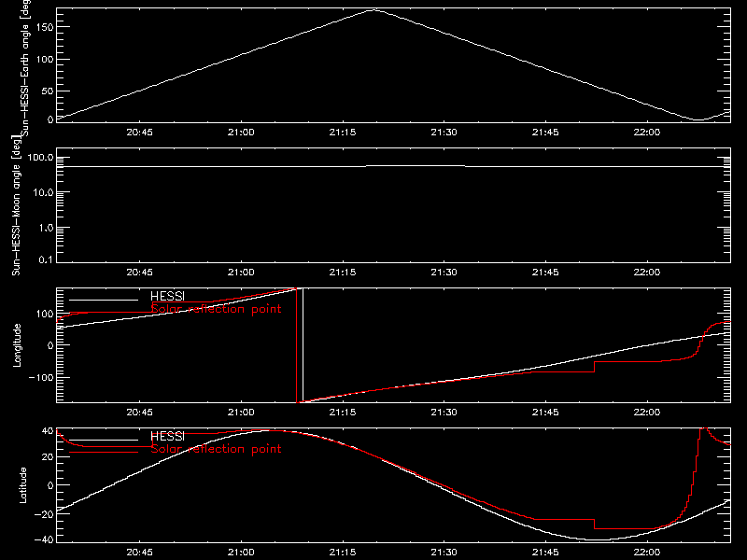Click 21:00 time label under Earth angle plot
Viewport: 747px width, 560px height.
[x=241, y=133]
